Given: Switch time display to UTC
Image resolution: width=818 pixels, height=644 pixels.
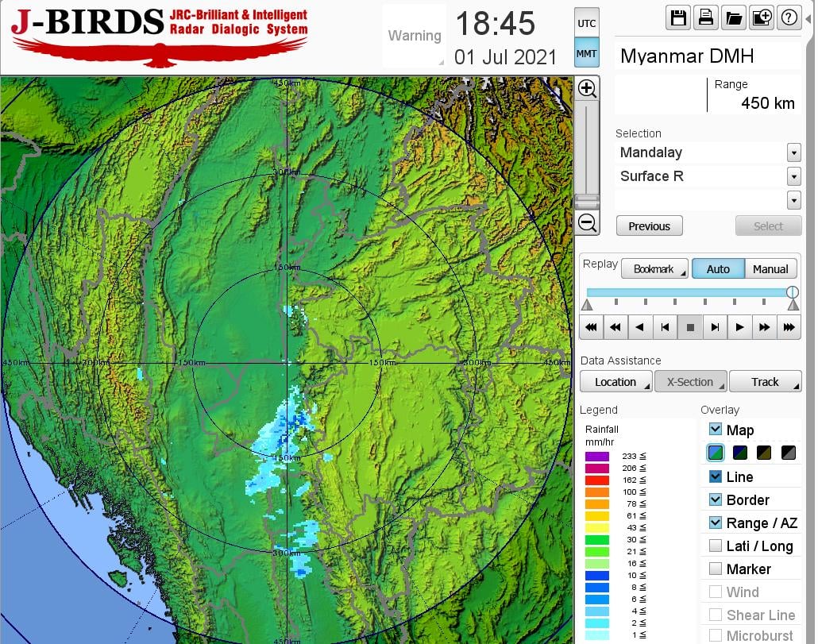Looking at the screenshot, I should pos(587,24).
